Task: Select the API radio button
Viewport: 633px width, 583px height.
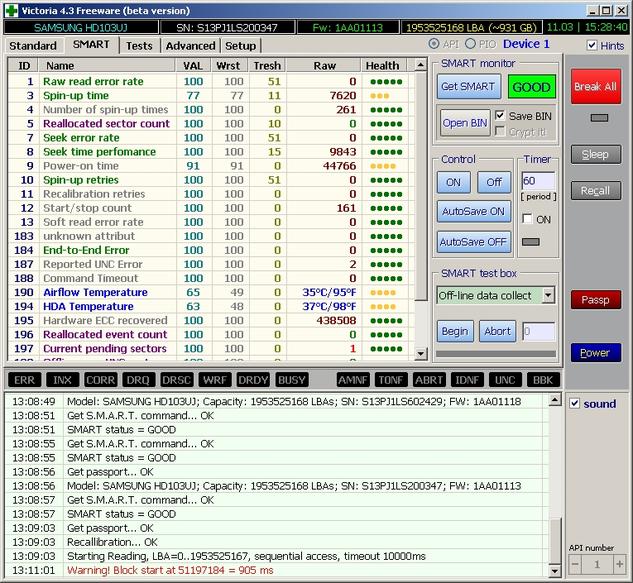Action: coord(434,44)
